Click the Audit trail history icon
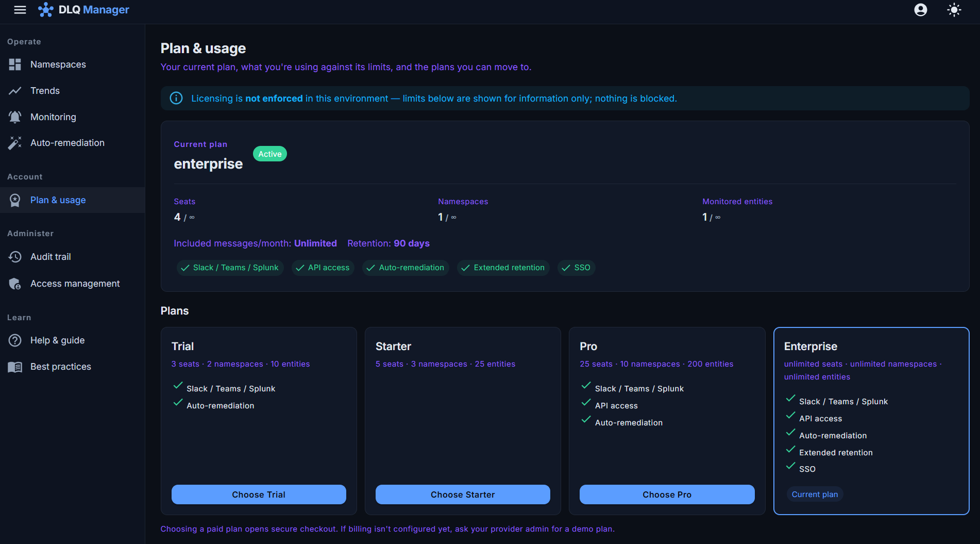The image size is (980, 544). [x=15, y=257]
